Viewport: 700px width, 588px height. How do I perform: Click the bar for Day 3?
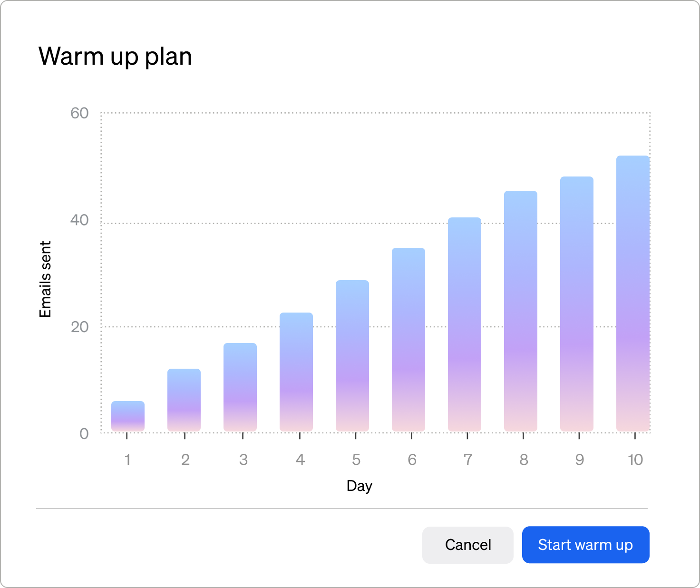coord(240,387)
